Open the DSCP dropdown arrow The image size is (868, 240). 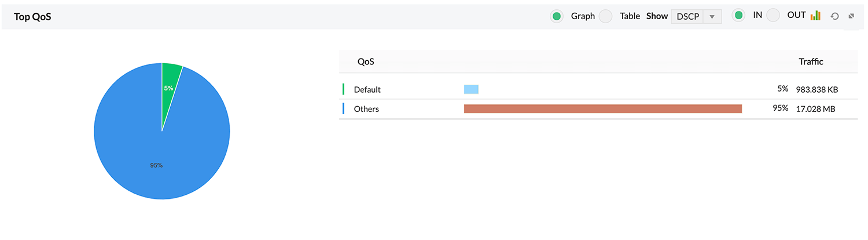click(712, 16)
